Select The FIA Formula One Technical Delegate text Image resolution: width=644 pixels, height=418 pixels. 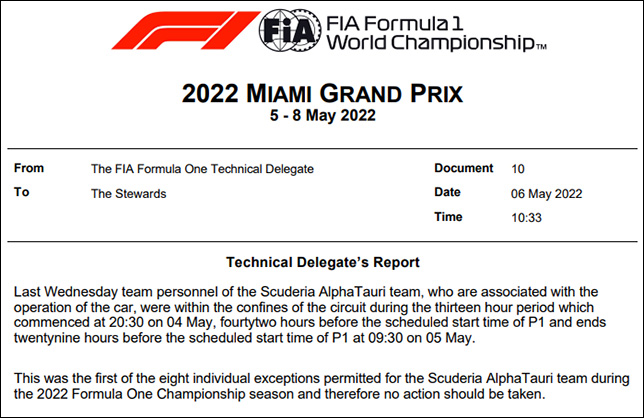click(202, 169)
